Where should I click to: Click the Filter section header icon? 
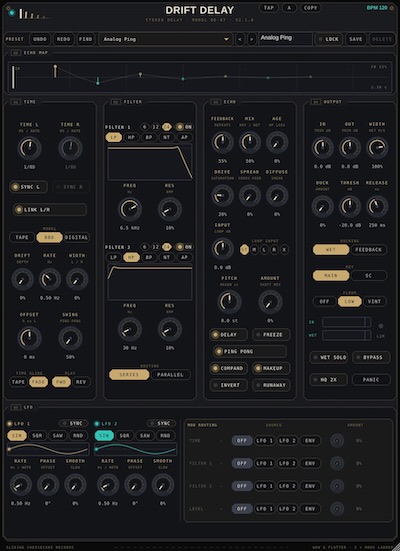115,102
